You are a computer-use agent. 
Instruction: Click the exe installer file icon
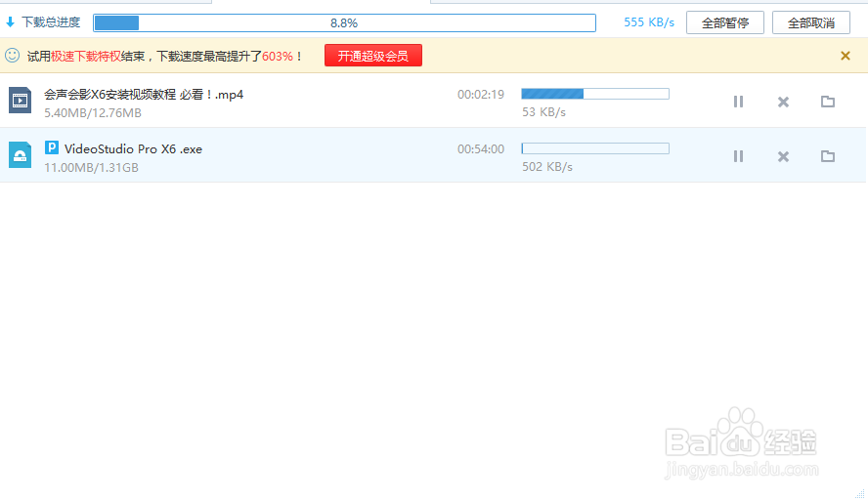(x=20, y=154)
